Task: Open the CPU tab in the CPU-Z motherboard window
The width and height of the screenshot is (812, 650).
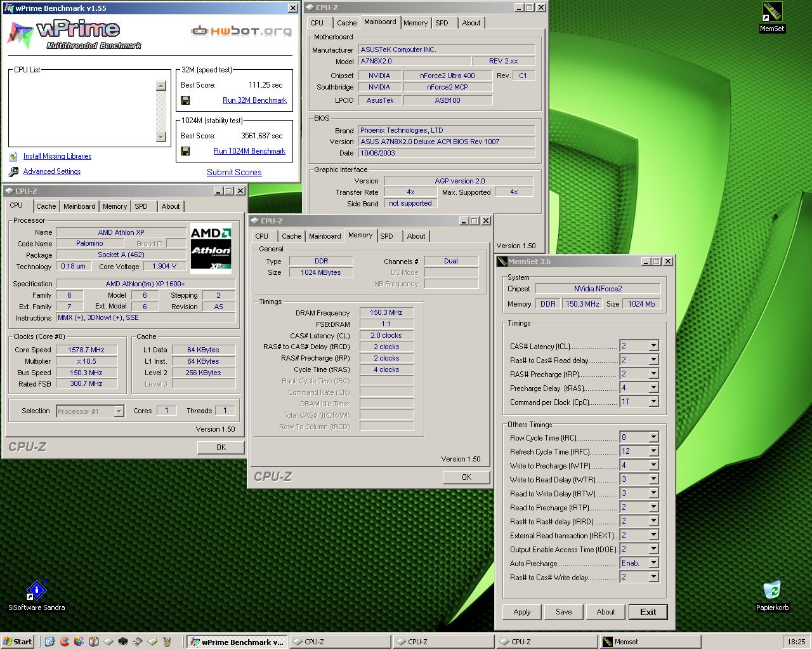Action: tap(317, 23)
